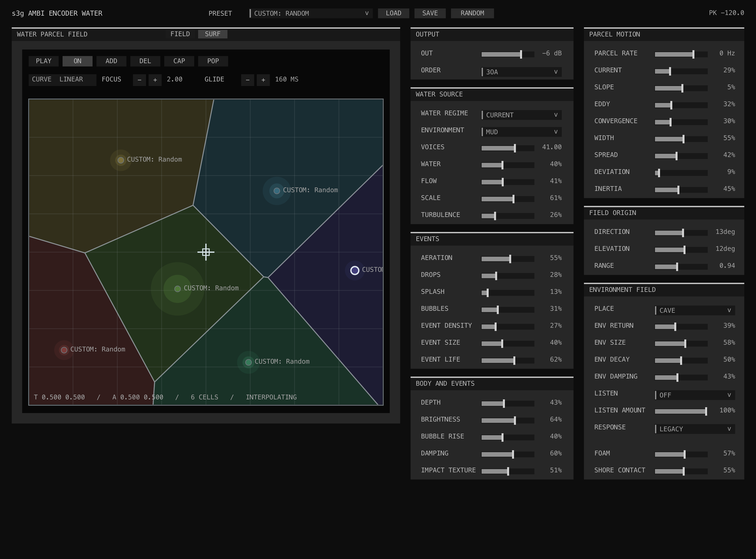The height and width of the screenshot is (559, 756).
Task: Open the WATER REGIME dropdown
Action: pos(521,115)
